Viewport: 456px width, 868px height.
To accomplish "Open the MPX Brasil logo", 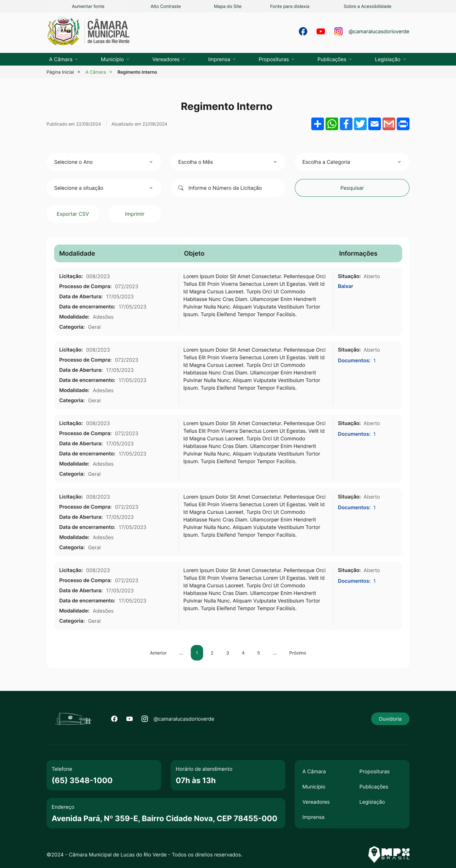I will pyautogui.click(x=389, y=854).
